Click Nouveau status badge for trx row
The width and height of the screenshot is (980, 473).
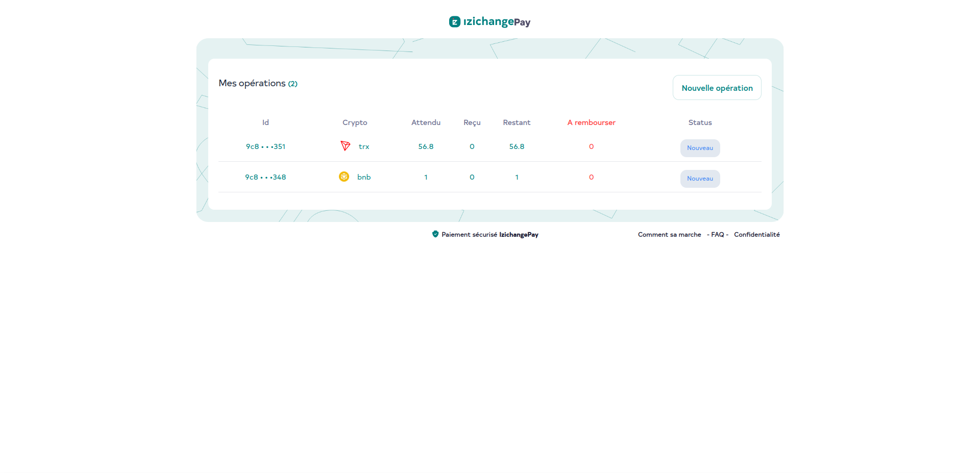point(700,148)
